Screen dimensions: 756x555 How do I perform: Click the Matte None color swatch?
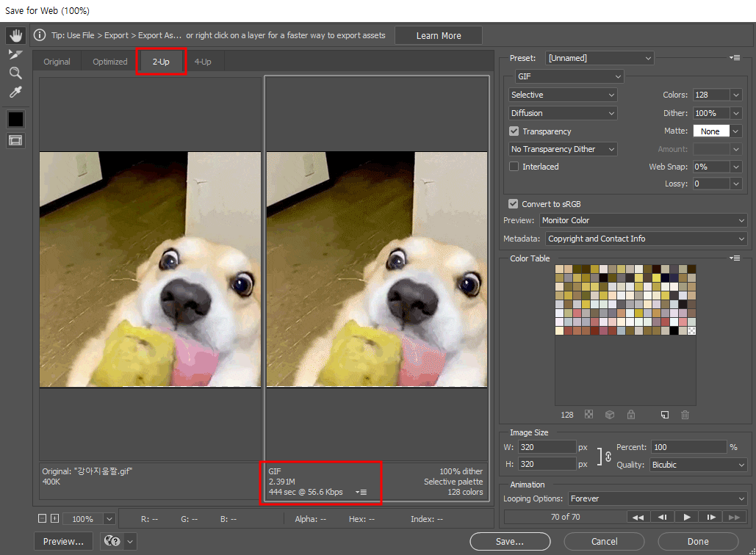(710, 131)
